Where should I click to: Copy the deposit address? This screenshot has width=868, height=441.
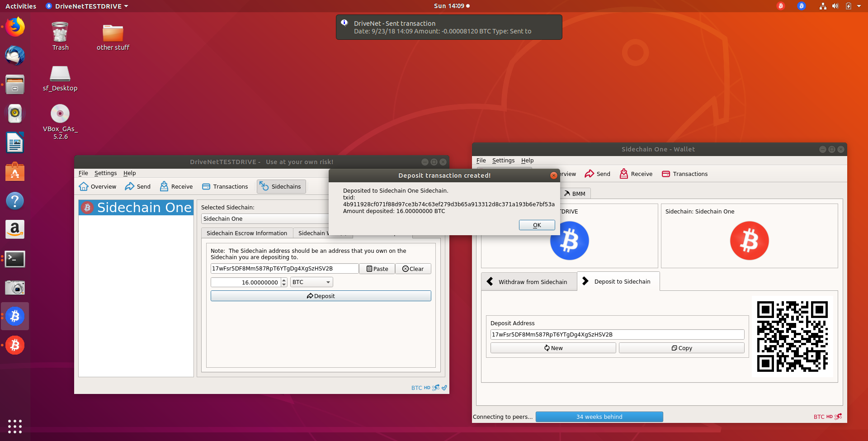click(x=682, y=348)
